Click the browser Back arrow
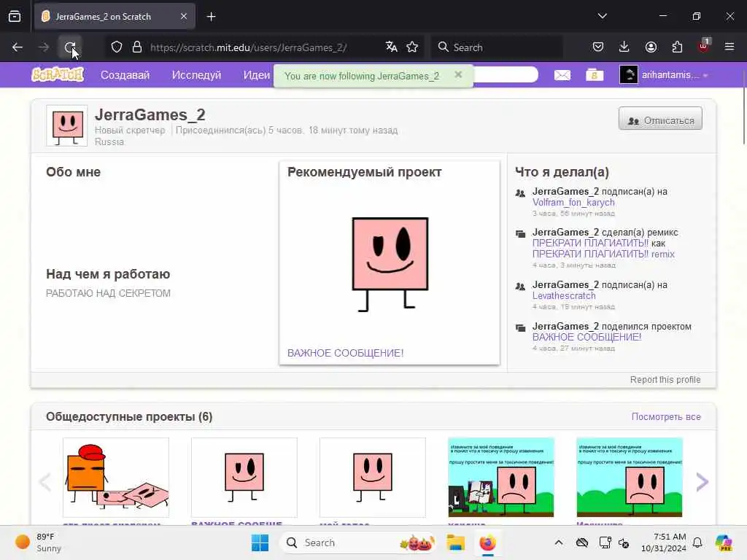The image size is (747, 560). [18, 47]
